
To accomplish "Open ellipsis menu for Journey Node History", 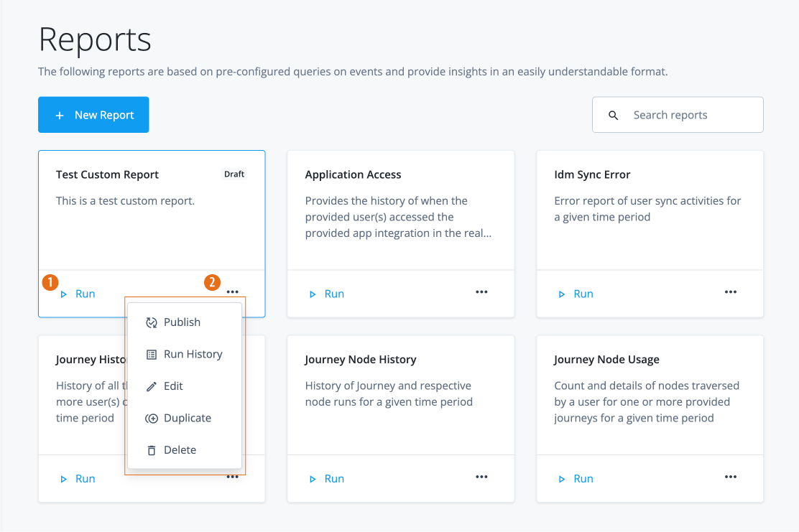I will pyautogui.click(x=481, y=477).
